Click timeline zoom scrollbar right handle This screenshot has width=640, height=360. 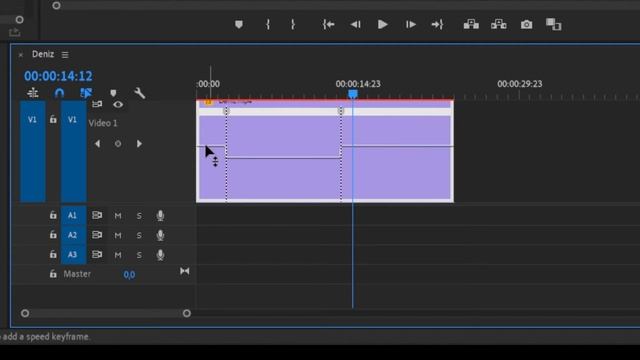(187, 313)
